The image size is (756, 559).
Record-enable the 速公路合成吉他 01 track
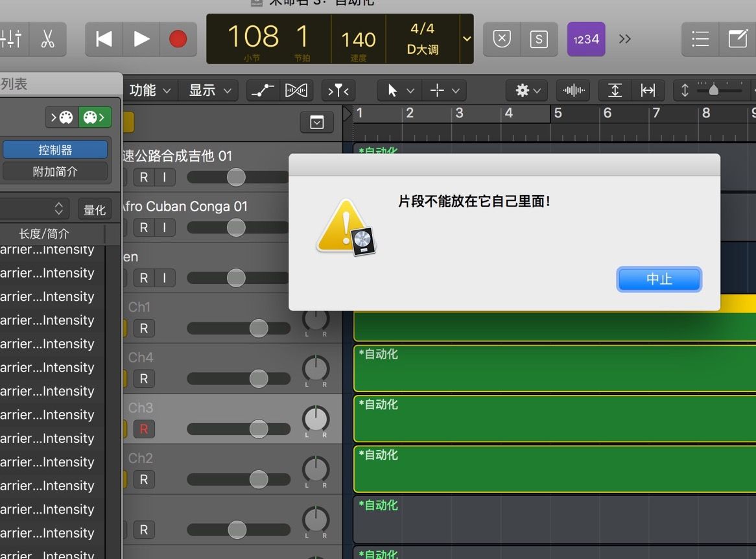(x=144, y=177)
